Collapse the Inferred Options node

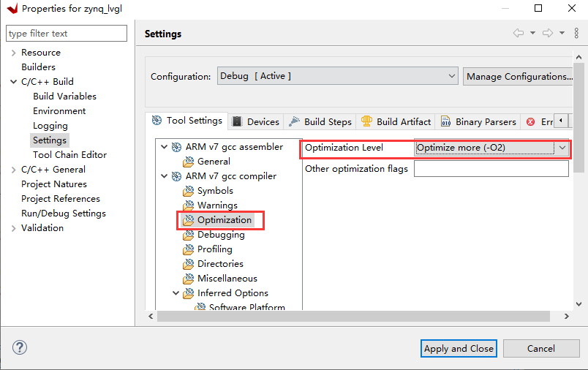click(x=176, y=293)
